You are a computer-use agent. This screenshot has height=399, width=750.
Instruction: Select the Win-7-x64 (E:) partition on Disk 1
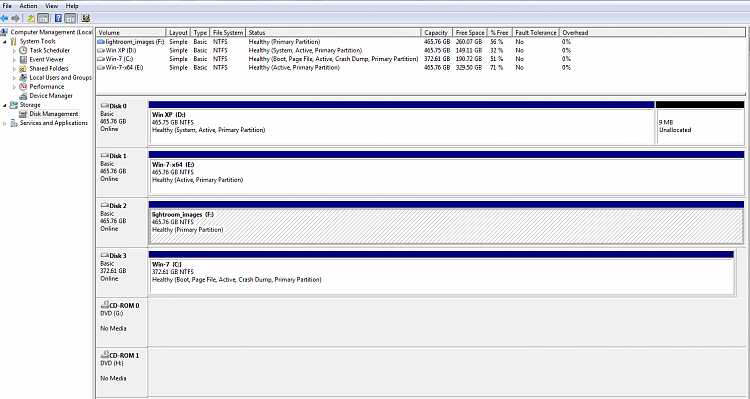click(447, 173)
